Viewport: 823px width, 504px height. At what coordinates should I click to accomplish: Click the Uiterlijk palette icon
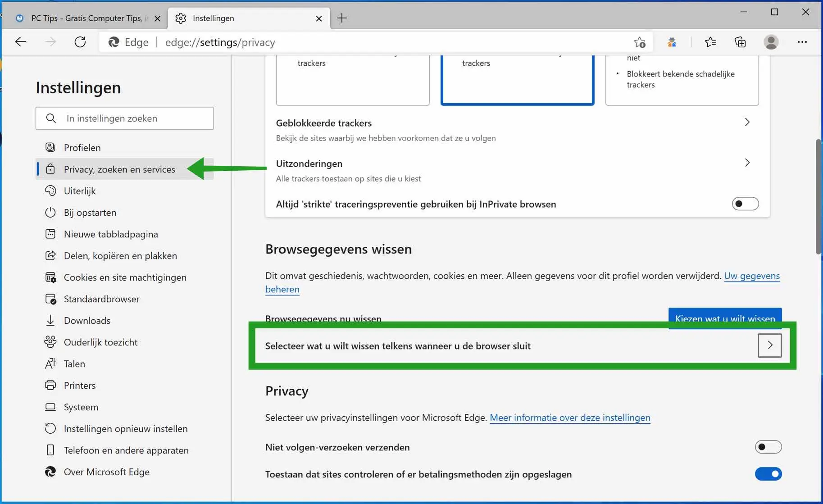[x=50, y=191]
